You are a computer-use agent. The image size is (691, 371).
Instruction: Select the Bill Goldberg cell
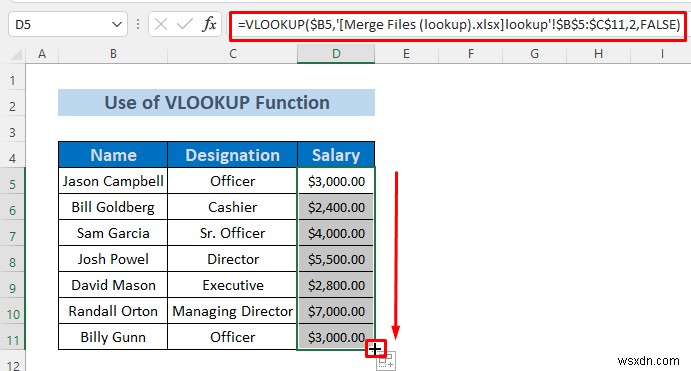[113, 207]
